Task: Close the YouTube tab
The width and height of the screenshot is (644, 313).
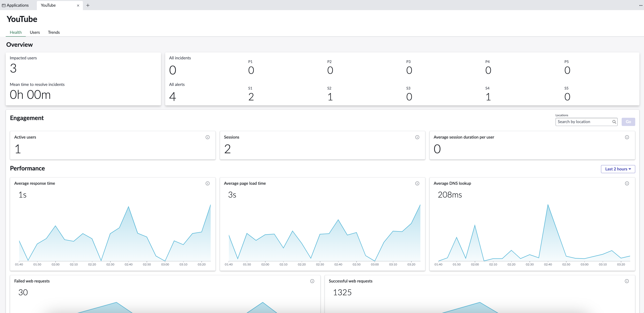Action: click(78, 6)
